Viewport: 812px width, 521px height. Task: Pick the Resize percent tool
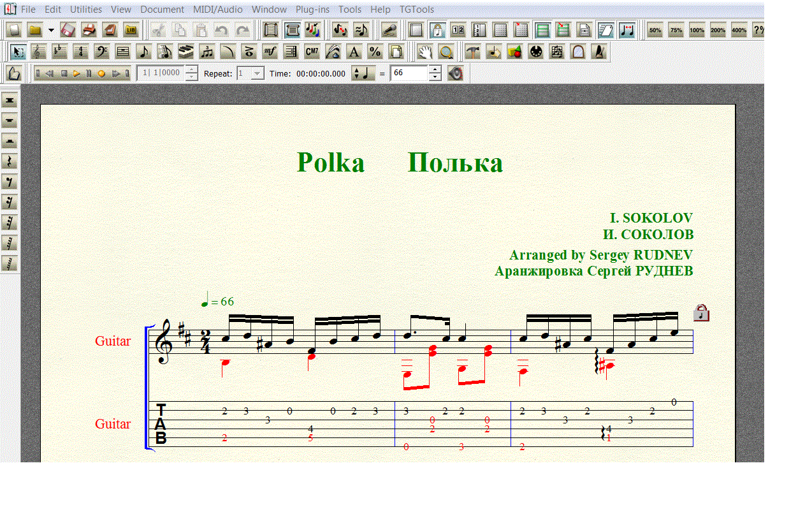tap(374, 52)
